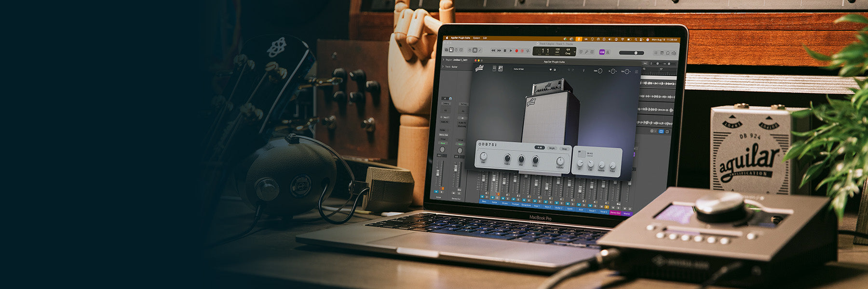Expand the Track Guitar disclosure triangle
This screenshot has width=868, height=289.
443,66
